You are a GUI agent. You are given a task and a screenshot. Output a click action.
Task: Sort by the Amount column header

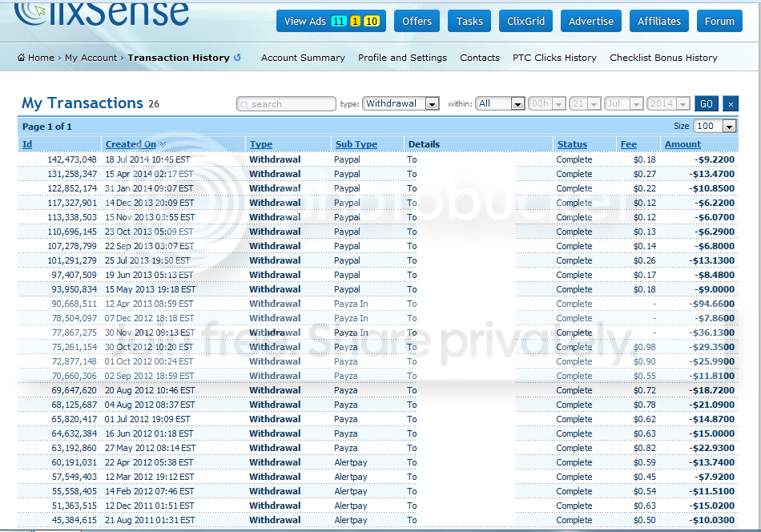tap(682, 144)
